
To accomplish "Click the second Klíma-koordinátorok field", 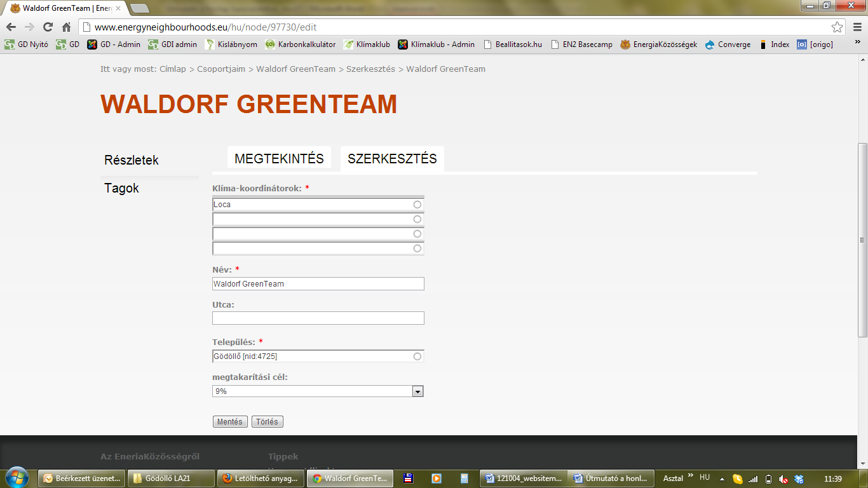I will (318, 219).
